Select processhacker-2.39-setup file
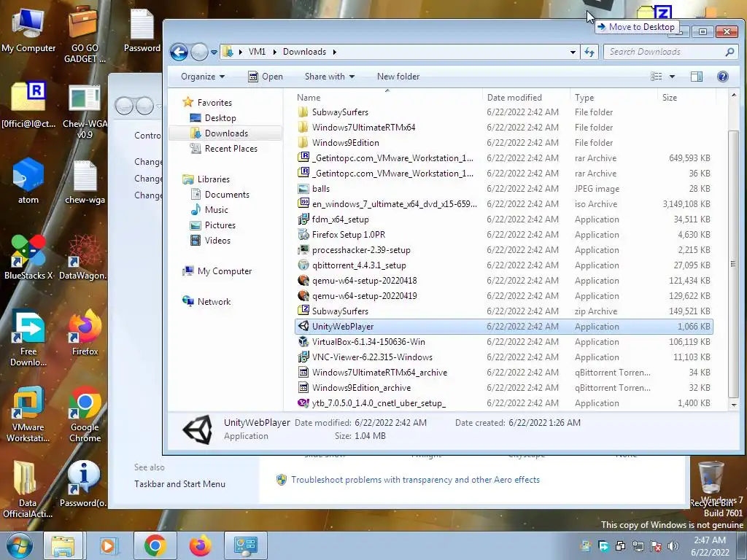The width and height of the screenshot is (747, 560). [x=503, y=250]
